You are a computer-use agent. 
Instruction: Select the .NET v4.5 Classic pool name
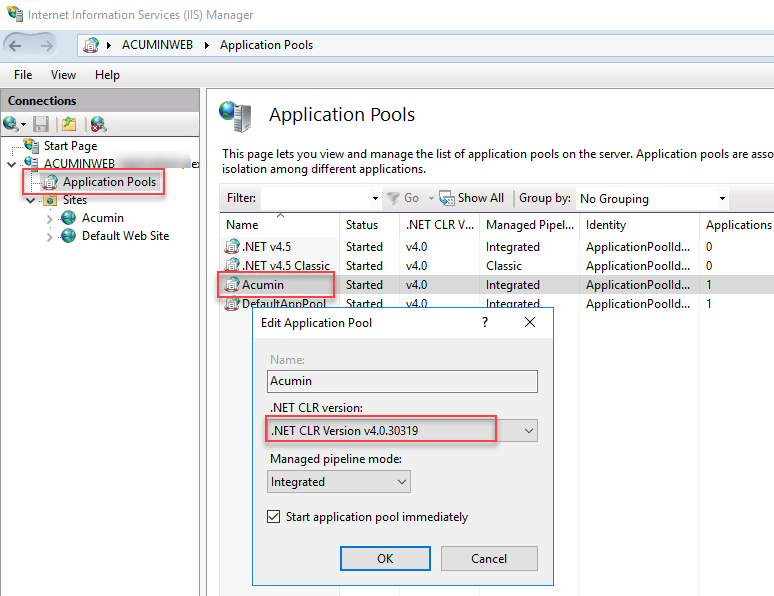285,266
